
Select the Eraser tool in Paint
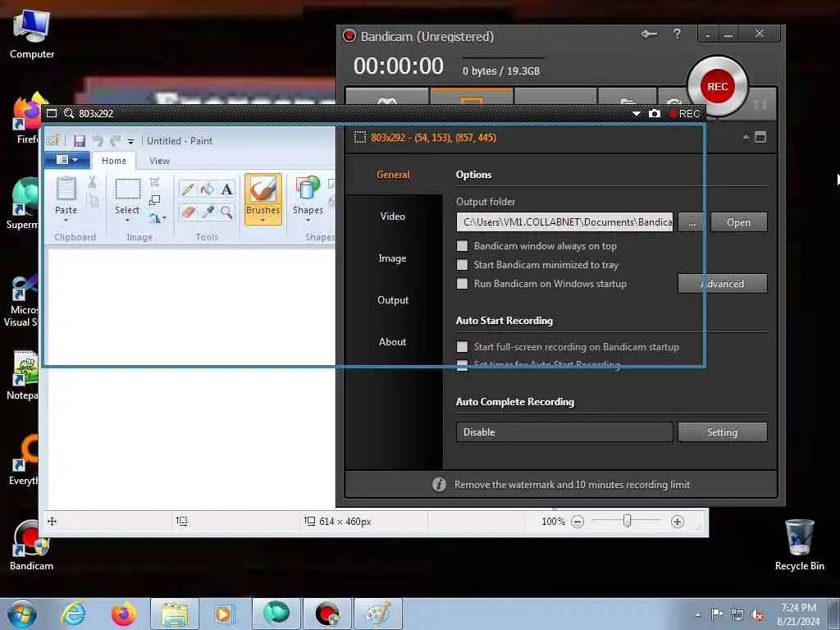point(188,212)
